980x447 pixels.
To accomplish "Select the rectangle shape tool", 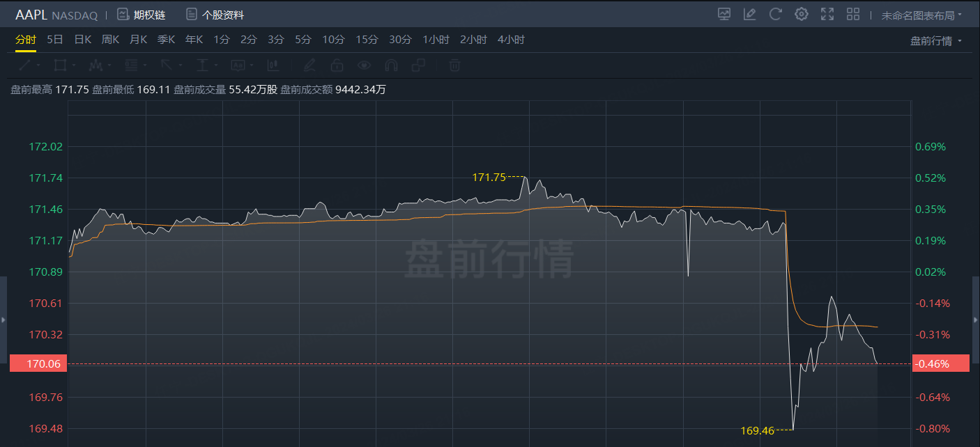I will tap(60, 65).
